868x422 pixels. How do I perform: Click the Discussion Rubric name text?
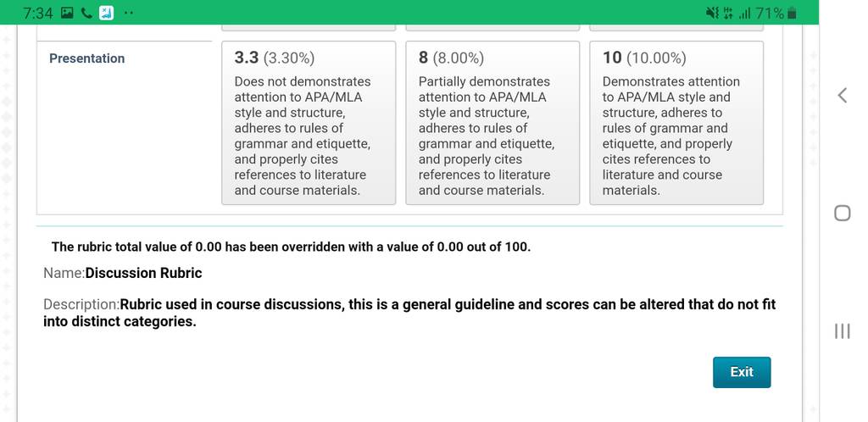[143, 273]
